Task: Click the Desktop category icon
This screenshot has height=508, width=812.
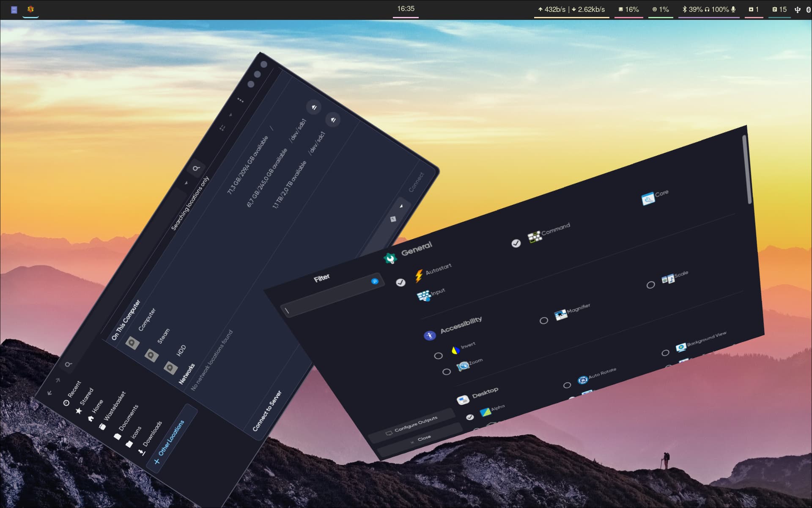Action: 463,400
